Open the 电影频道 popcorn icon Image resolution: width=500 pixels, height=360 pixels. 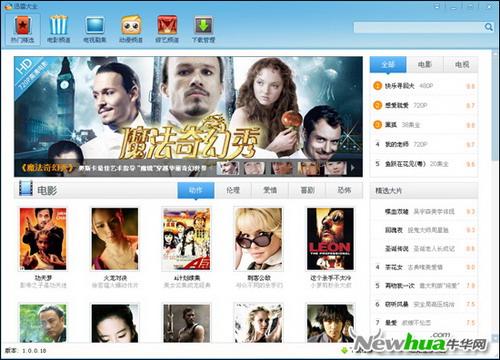point(59,25)
